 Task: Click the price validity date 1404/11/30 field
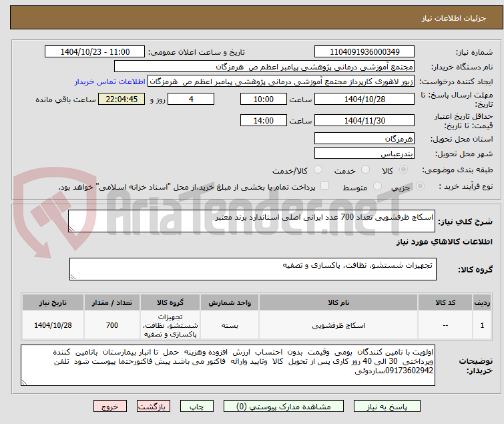364,120
